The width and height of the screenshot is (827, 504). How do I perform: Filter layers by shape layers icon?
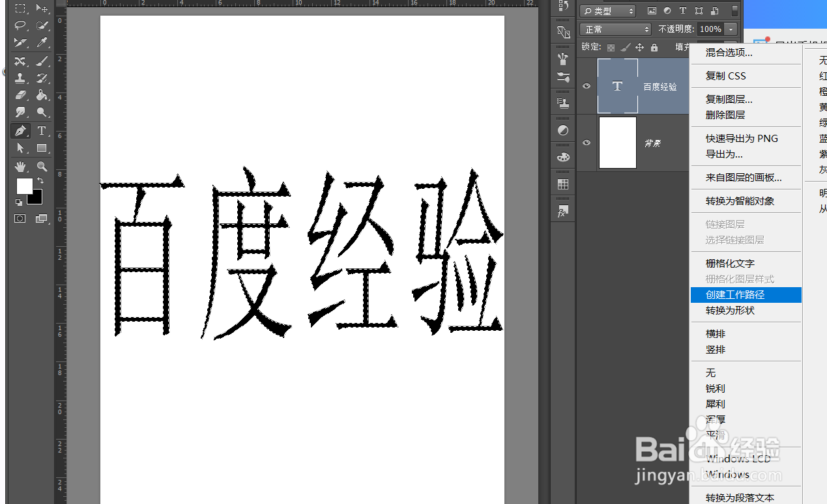[x=699, y=11]
